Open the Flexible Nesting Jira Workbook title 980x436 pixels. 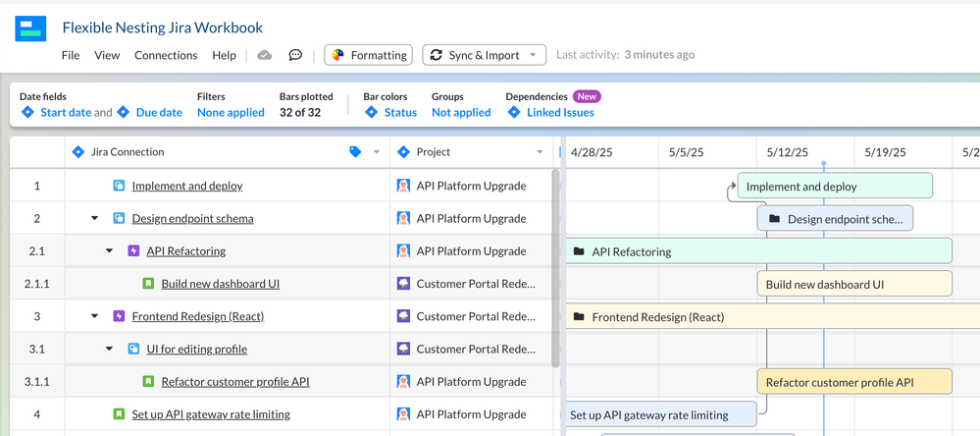163,27
